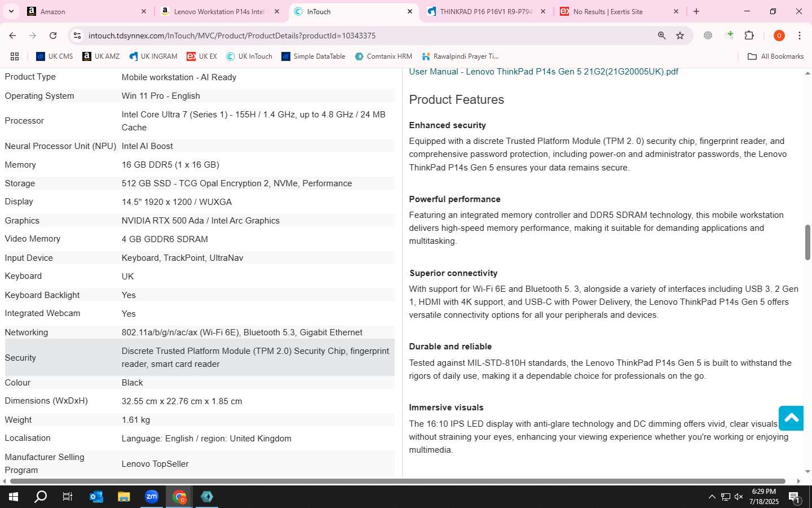Open Zoom from the taskbar
Viewport: 812px width, 508px height.
click(x=151, y=497)
